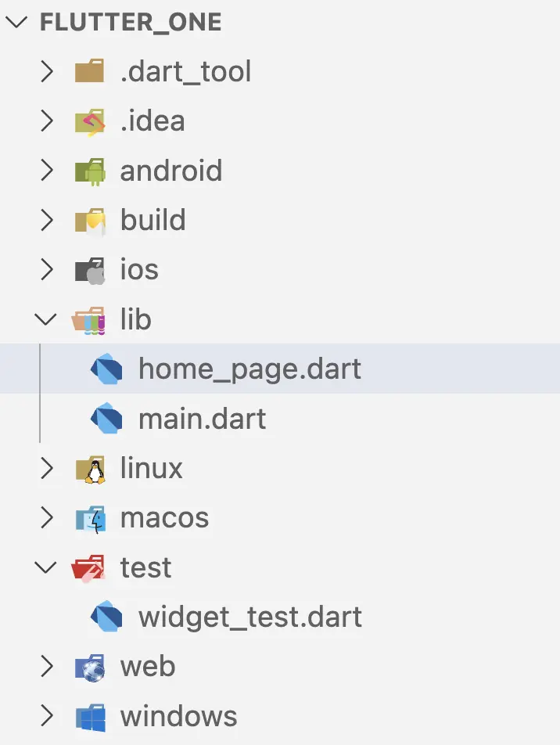Click the Windows logo folder icon
This screenshot has width=560, height=745.
pos(90,717)
